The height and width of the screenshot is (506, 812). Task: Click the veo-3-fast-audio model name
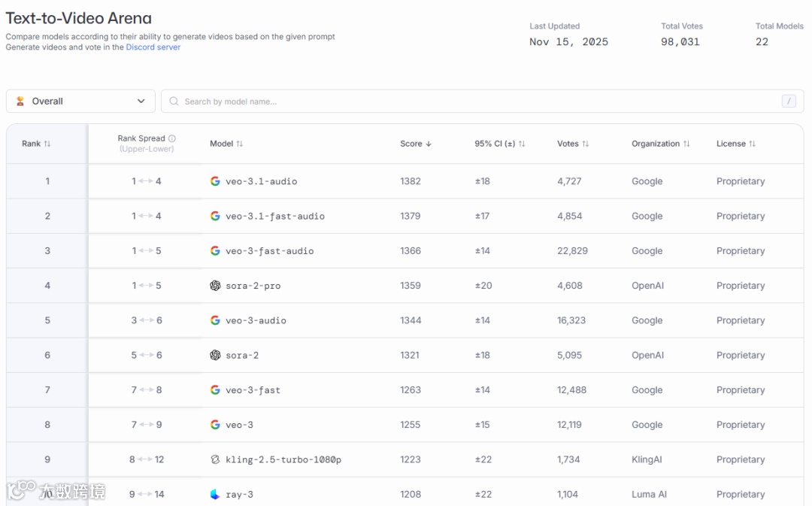click(x=269, y=251)
